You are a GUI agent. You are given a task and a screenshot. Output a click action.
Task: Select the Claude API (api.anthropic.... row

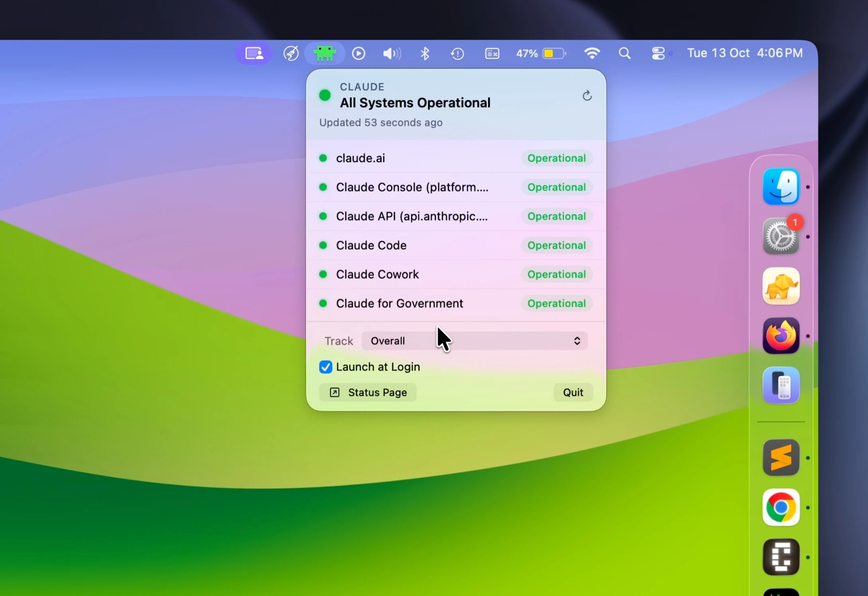tap(456, 216)
